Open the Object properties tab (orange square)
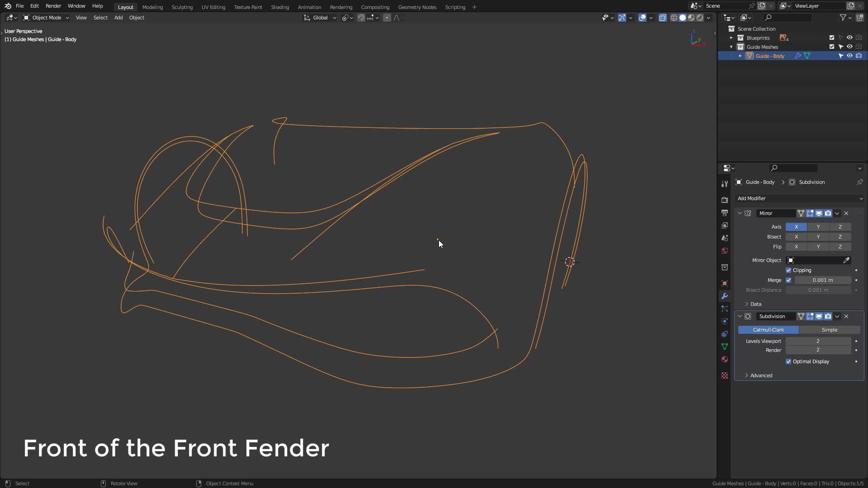 (x=725, y=283)
